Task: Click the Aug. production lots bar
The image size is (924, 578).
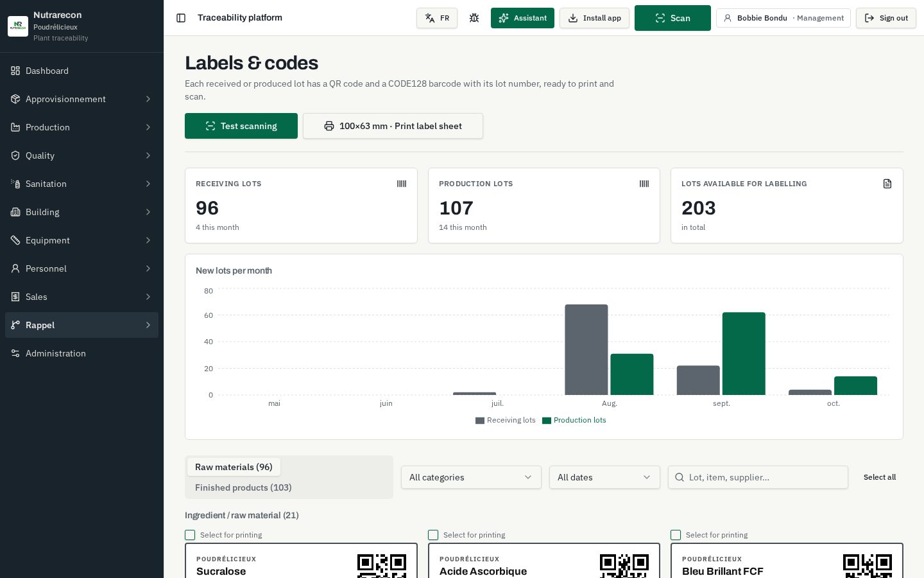Action: pyautogui.click(x=632, y=374)
